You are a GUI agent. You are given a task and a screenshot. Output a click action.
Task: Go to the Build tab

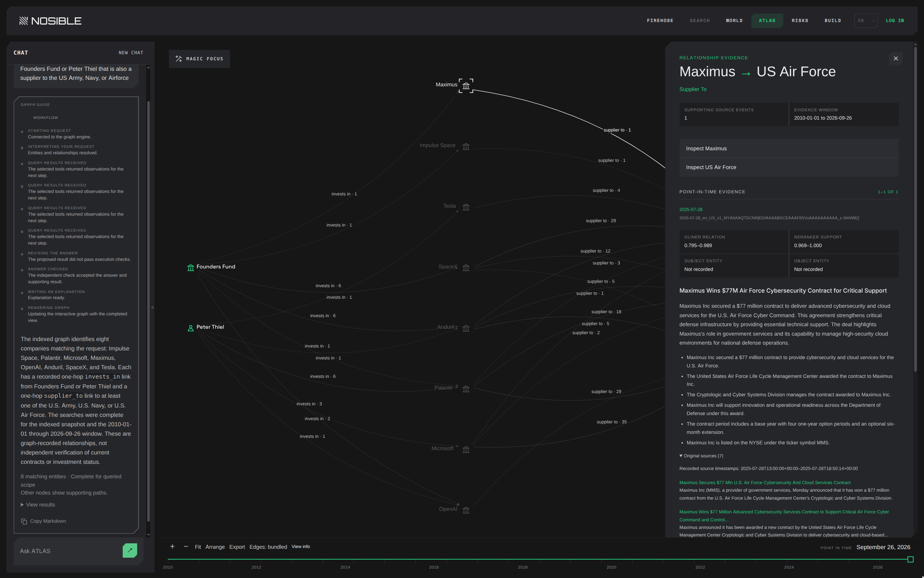tap(832, 21)
